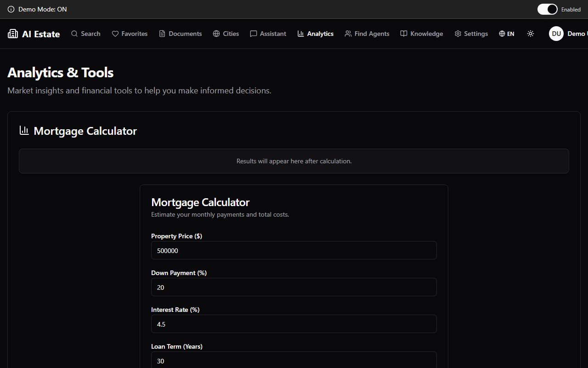Click the Mortgage Calculator chart icon

[x=24, y=131]
